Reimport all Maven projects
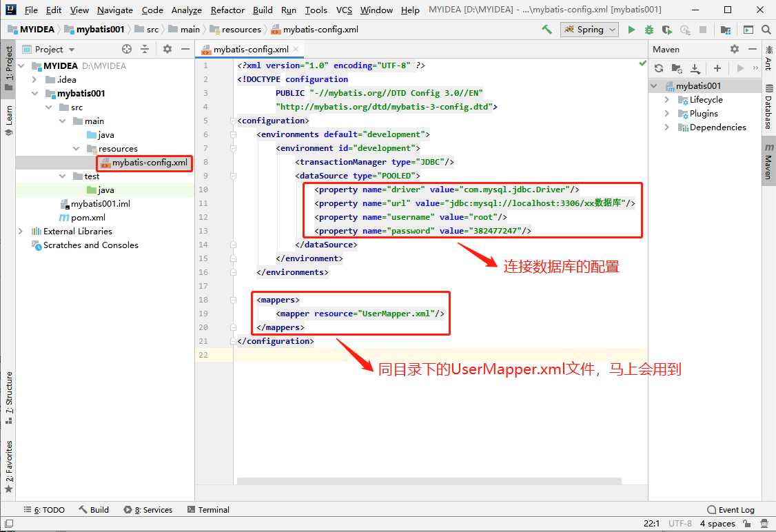Viewport: 776px width, 532px height. tap(659, 68)
